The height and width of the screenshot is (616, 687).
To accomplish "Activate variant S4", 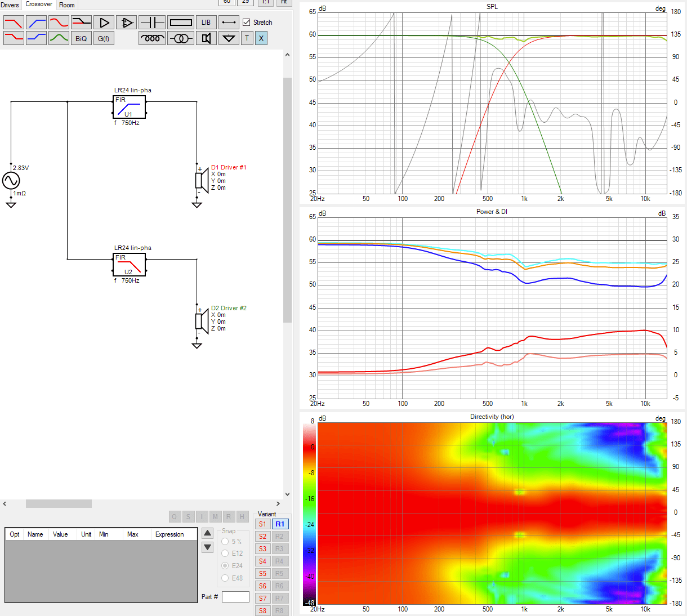I will coord(262,561).
